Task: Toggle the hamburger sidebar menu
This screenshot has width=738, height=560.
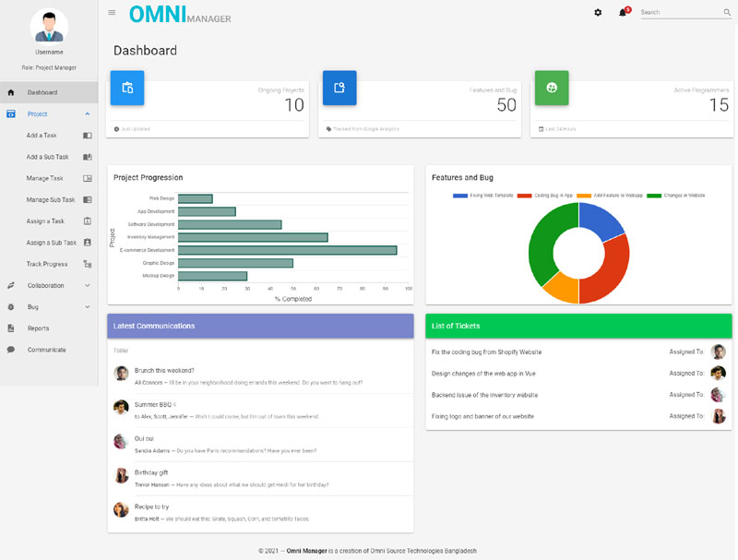Action: point(112,12)
